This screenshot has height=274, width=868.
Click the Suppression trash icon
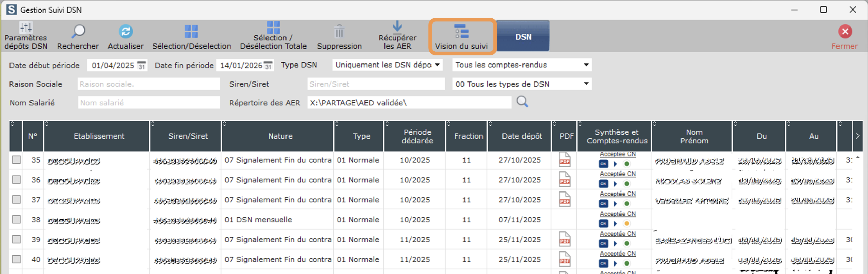pyautogui.click(x=339, y=32)
